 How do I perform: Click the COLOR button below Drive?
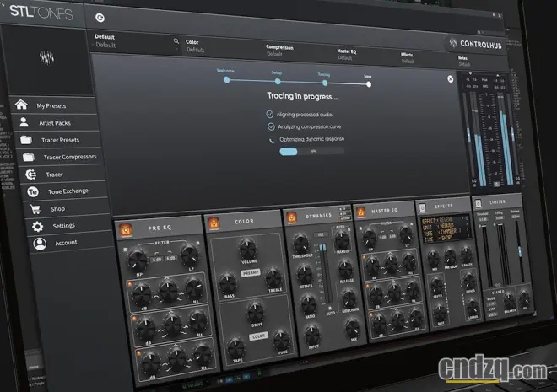point(260,336)
